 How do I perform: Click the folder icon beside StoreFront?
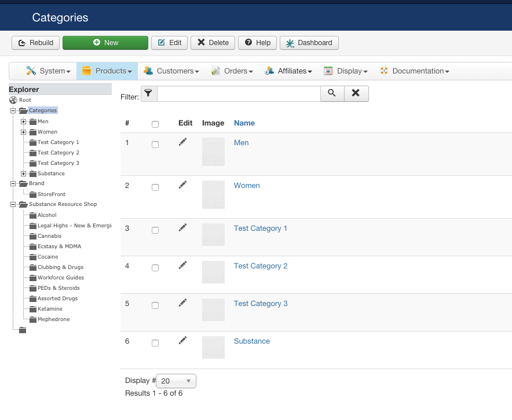[x=33, y=195]
